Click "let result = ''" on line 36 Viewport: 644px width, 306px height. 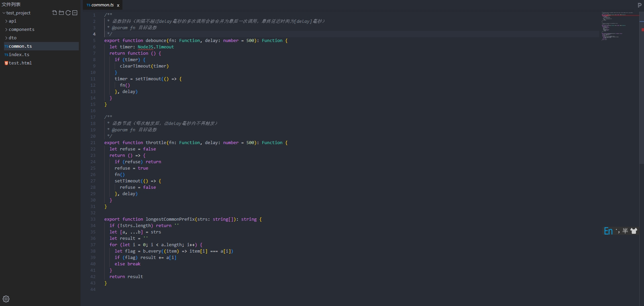pyautogui.click(x=129, y=238)
